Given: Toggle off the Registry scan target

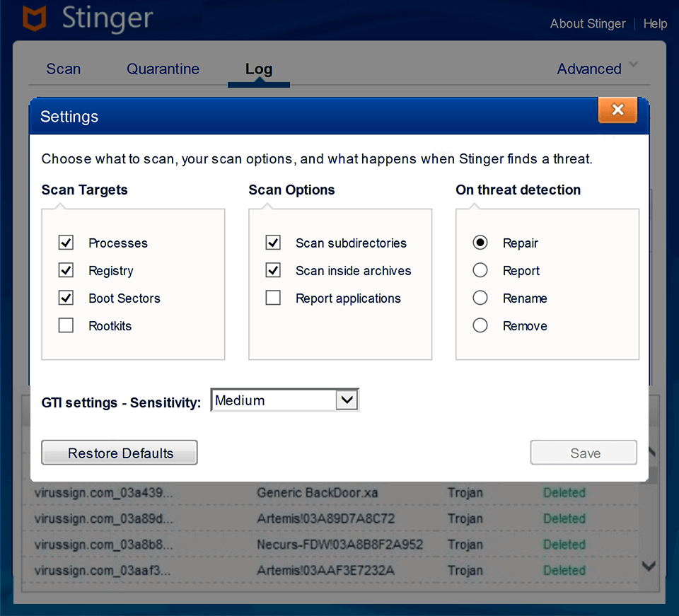Looking at the screenshot, I should click(66, 270).
